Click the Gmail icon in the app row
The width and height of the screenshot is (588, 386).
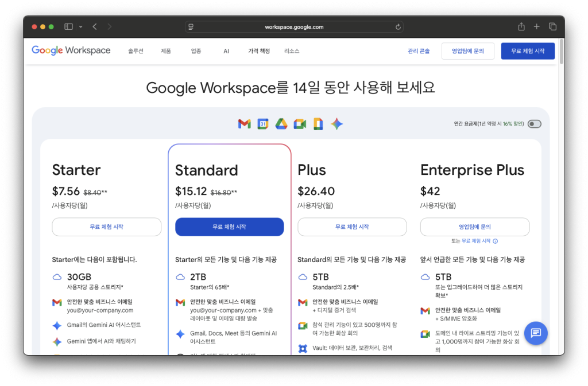tap(244, 124)
